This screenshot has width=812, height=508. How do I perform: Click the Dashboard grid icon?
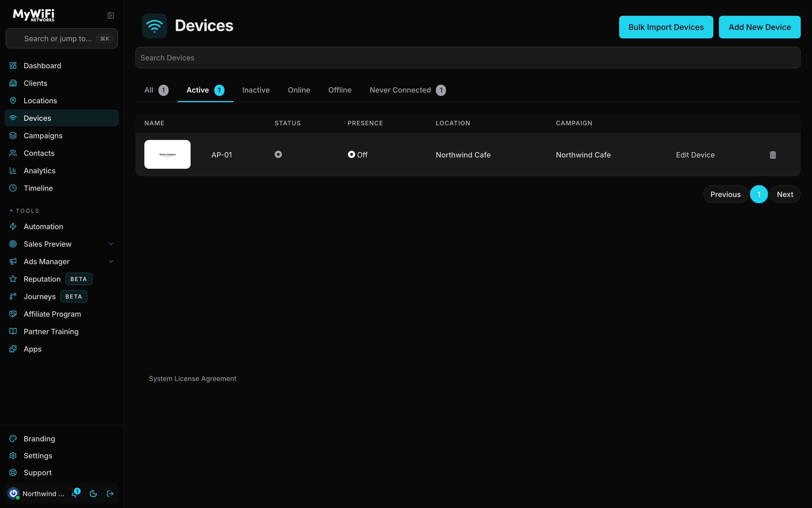(13, 65)
